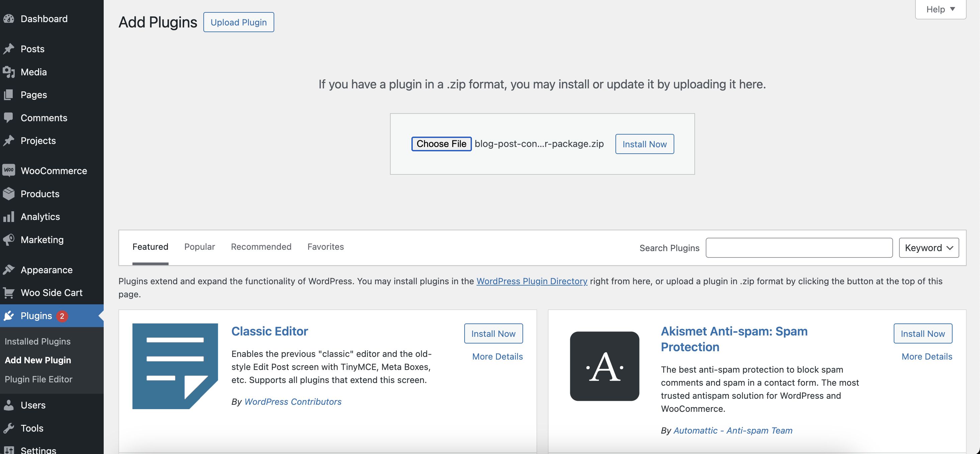The height and width of the screenshot is (454, 980).
Task: Go to the Analytics menu
Action: pyautogui.click(x=52, y=216)
